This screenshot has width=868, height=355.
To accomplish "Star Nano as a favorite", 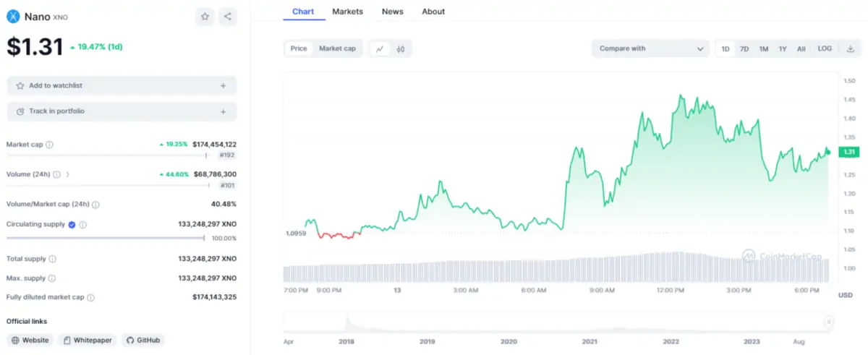I will click(205, 16).
